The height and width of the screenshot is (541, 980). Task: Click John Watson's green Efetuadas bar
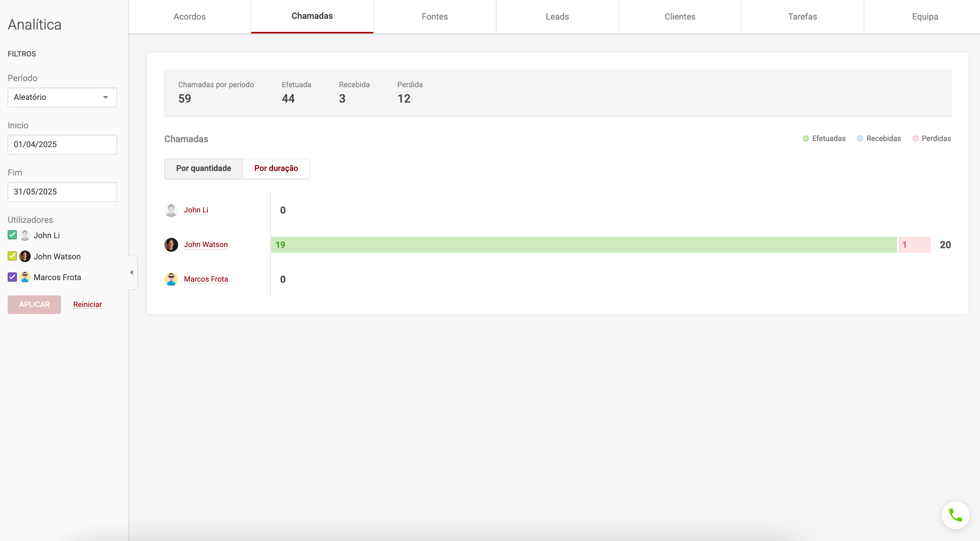click(584, 245)
